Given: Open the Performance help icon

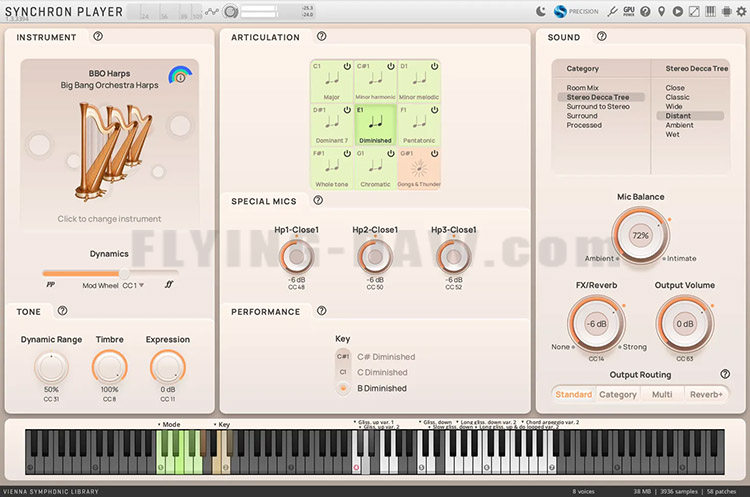Looking at the screenshot, I should click(x=321, y=311).
